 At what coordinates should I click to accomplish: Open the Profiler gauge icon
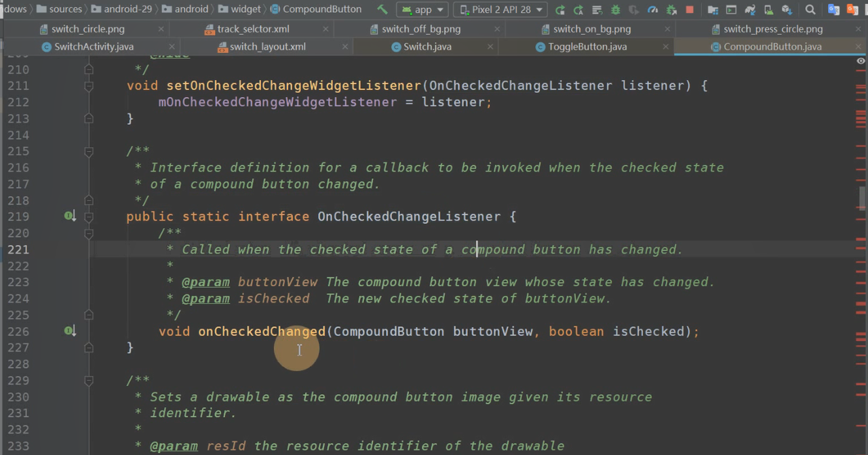coord(652,9)
